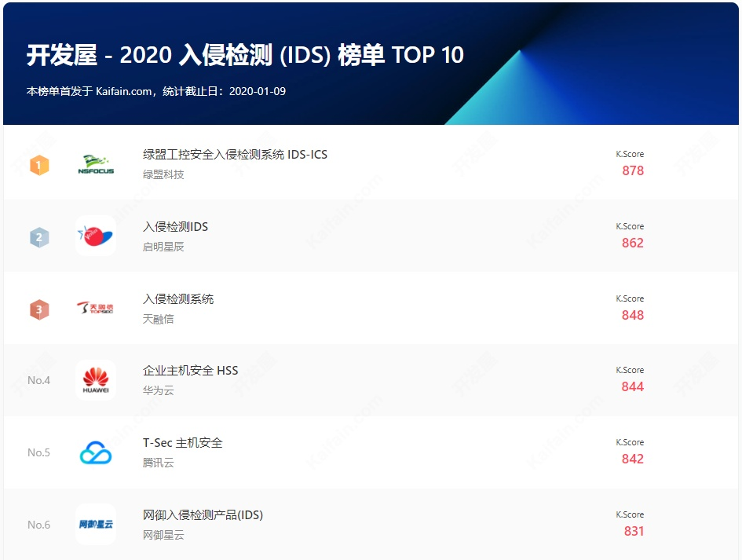Open 网御入侵检测产品(IDS) product link
This screenshot has height=560, width=742.
(x=203, y=514)
